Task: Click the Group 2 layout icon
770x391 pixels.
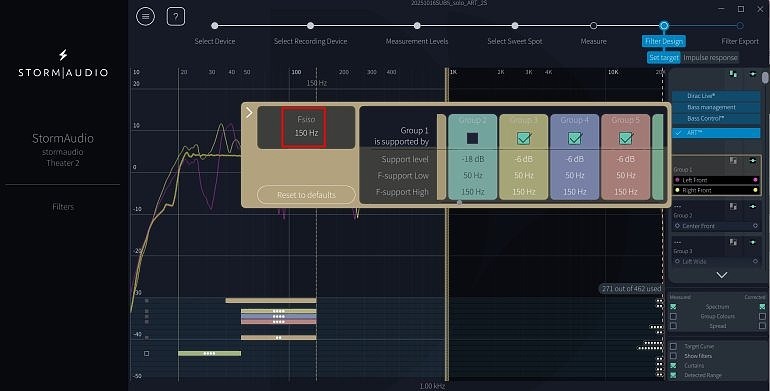Action: [733, 206]
